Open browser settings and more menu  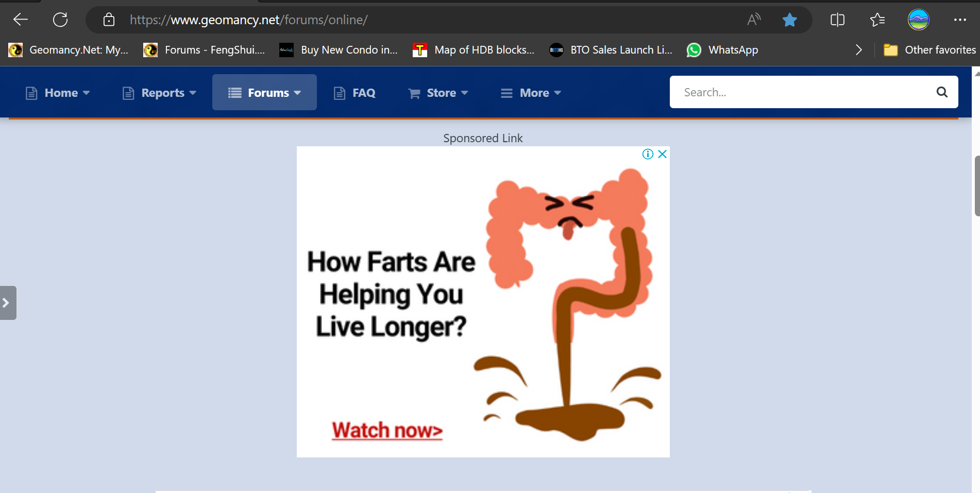[x=959, y=20]
